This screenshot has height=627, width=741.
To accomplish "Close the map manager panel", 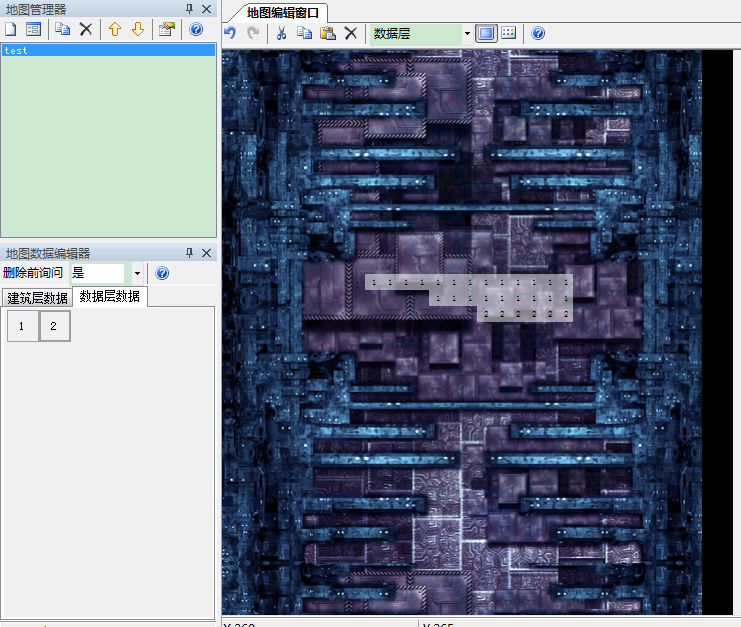I will [x=207, y=9].
